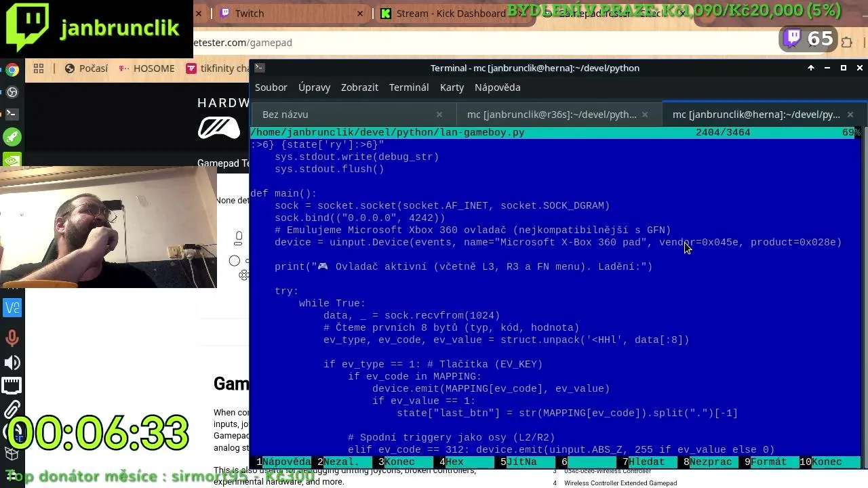Select the 'Bez názvu' terminal tab

pyautogui.click(x=353, y=115)
